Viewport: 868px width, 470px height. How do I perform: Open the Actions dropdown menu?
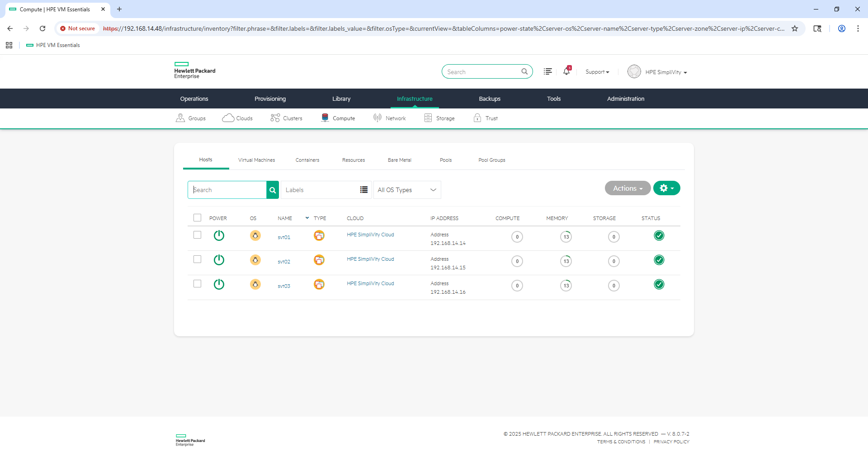tap(627, 188)
